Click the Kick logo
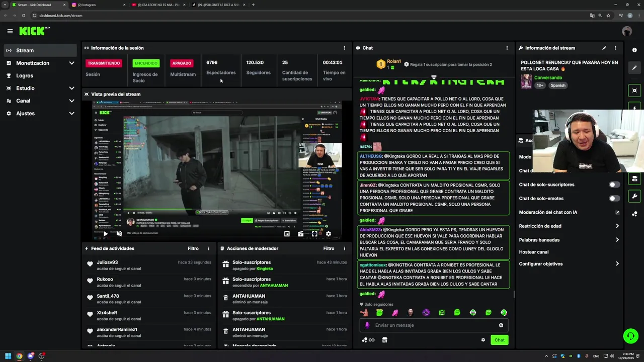This screenshot has width=644, height=362. 34,31
